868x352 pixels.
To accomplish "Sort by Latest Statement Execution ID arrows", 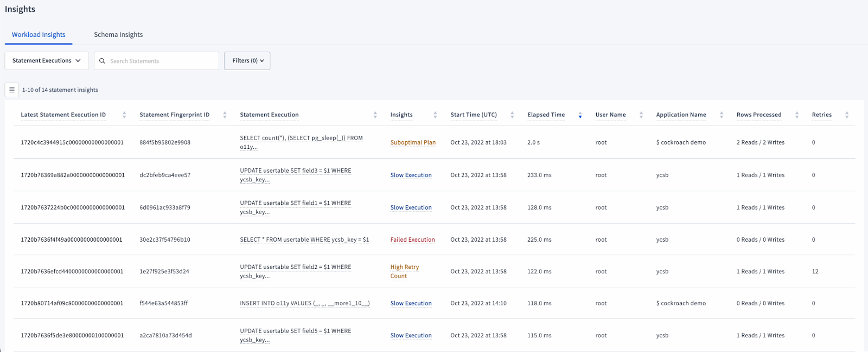I will [x=124, y=115].
